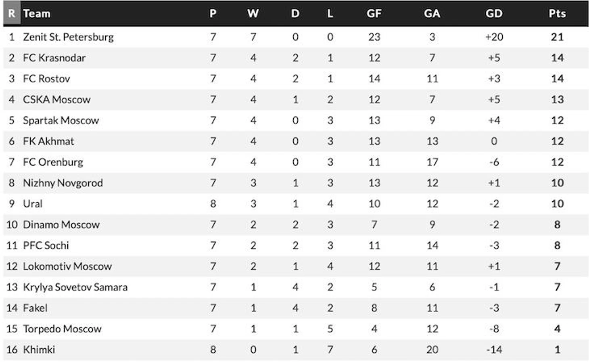Image resolution: width=589 pixels, height=364 pixels.
Task: Open Zenit St. Petersburg team link
Action: click(x=68, y=37)
